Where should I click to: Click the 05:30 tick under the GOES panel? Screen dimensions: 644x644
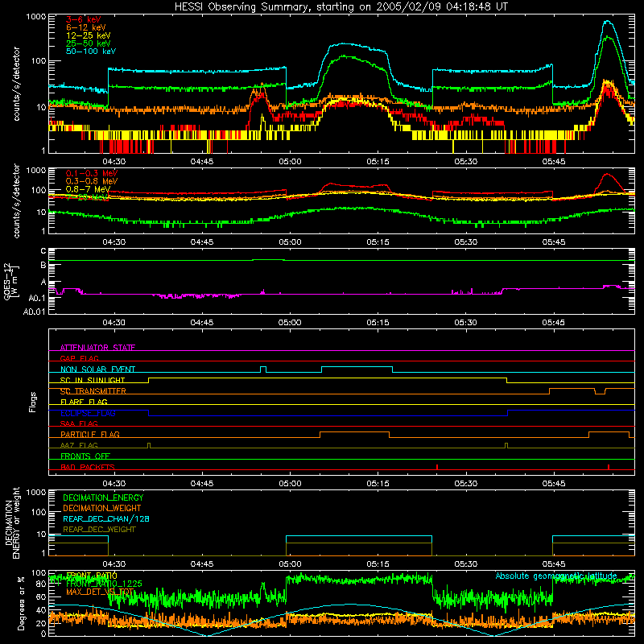pyautogui.click(x=466, y=323)
